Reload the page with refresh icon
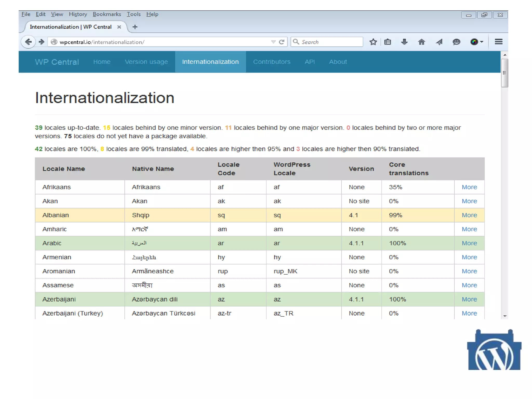The width and height of the screenshot is (532, 399). [282, 42]
